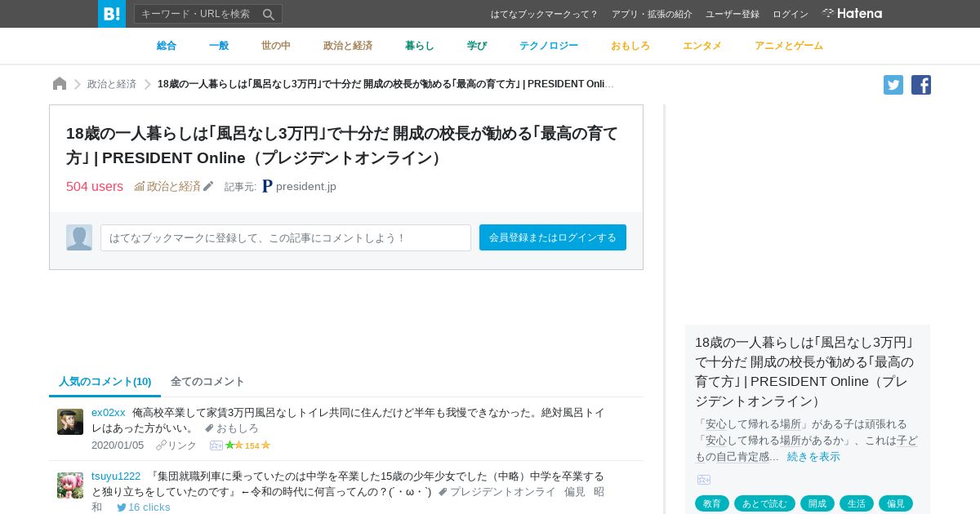Expand summary with 続きを表示
980x514 pixels.
[x=813, y=456]
